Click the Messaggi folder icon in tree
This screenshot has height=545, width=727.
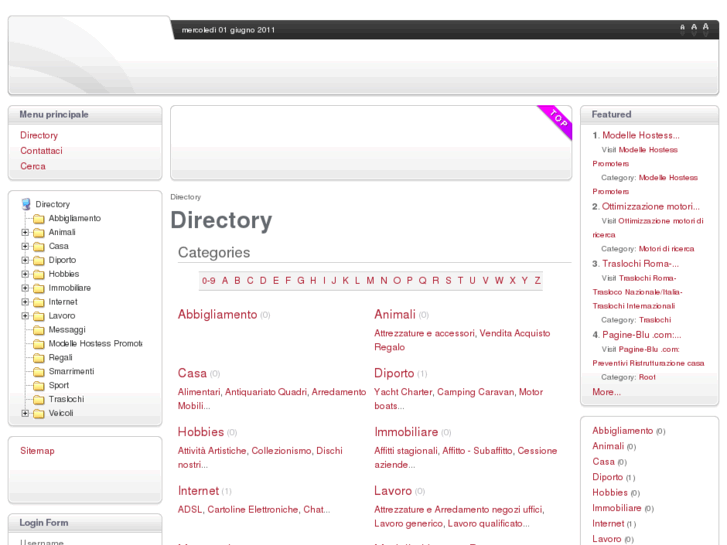point(39,330)
